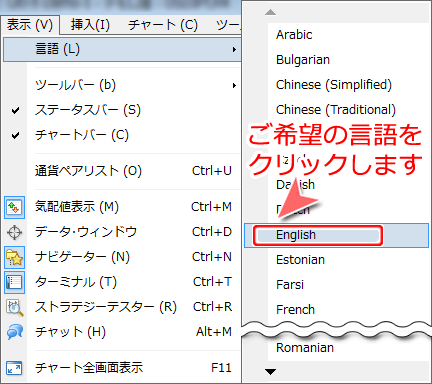
Task: Click the 気配値表示 market watch icon
Action: pyautogui.click(x=14, y=207)
